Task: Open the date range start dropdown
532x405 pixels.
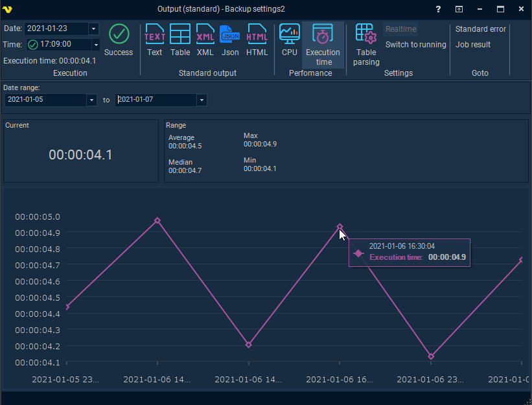Action: point(91,100)
